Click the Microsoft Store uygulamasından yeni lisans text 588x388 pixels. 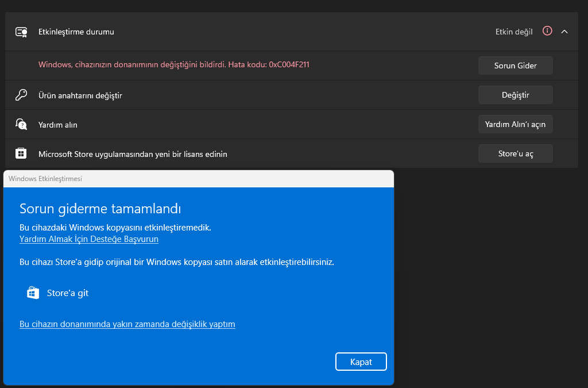(133, 154)
